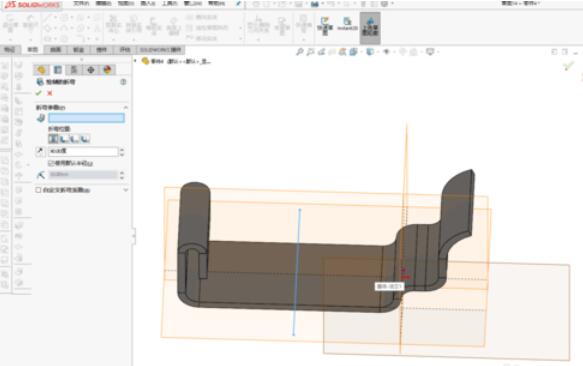Open View Orientation cube in heads-up toolbar
This screenshot has width=583, height=366.
pos(353,52)
